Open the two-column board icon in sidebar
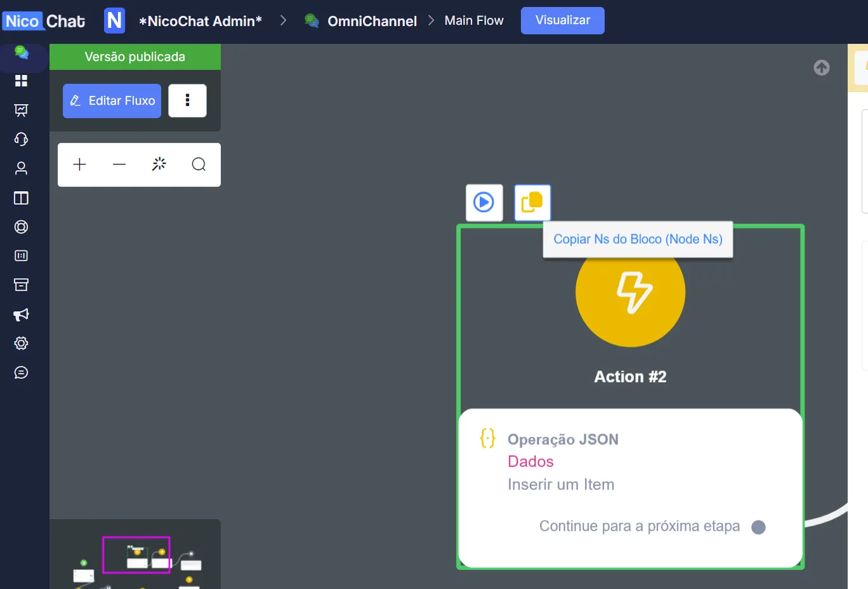Image resolution: width=868 pixels, height=589 pixels. point(21,198)
